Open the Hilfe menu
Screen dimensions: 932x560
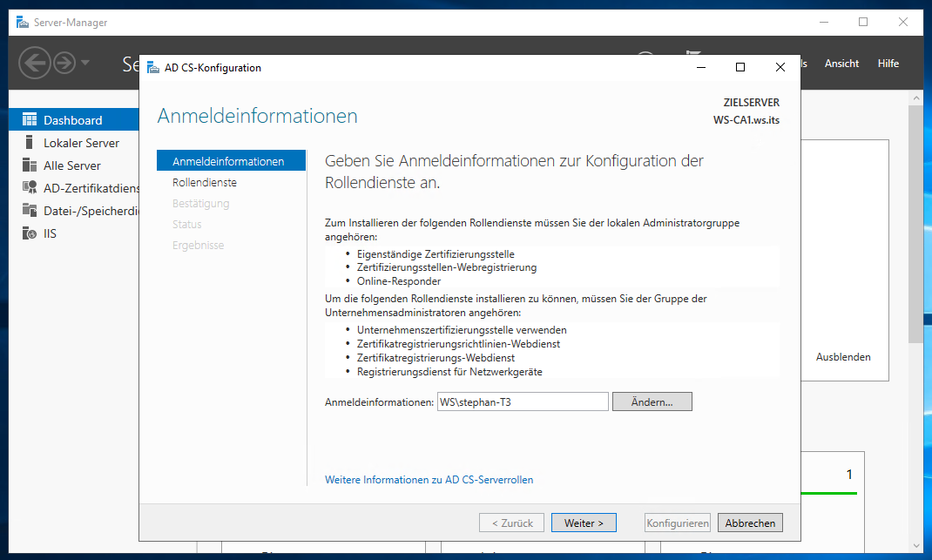888,63
